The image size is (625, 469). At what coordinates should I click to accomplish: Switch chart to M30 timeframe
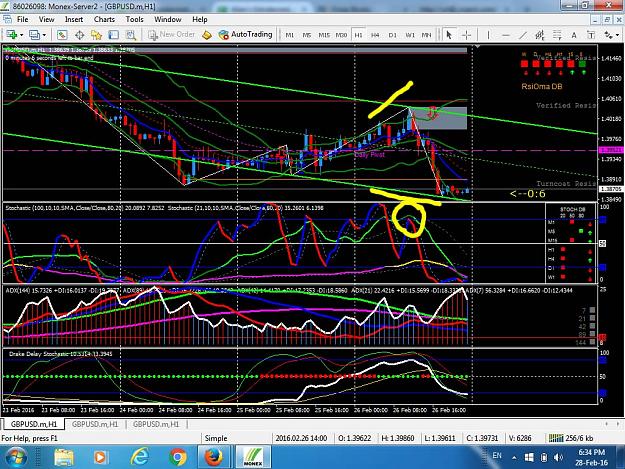[x=341, y=35]
